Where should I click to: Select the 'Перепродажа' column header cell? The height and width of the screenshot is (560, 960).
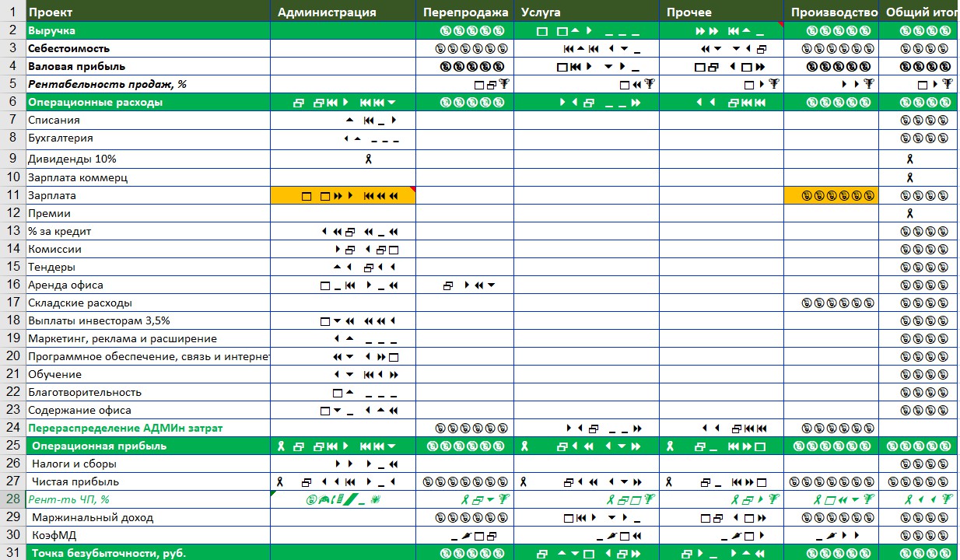click(x=464, y=12)
